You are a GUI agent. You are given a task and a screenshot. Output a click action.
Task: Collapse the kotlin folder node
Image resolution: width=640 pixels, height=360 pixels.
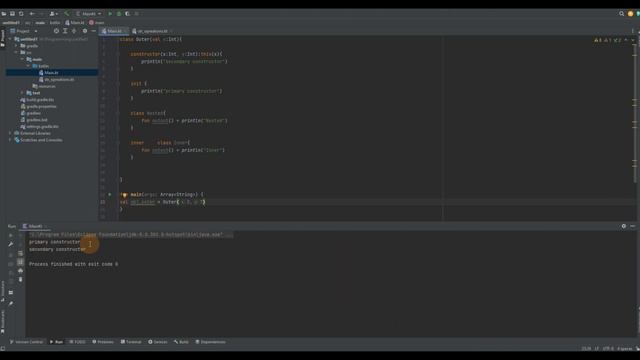(29, 66)
